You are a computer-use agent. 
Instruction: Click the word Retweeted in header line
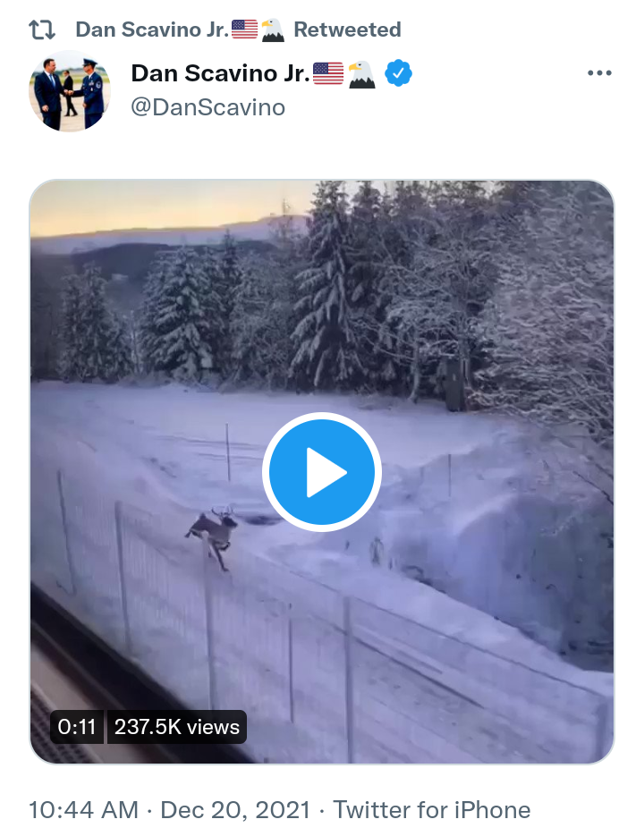coord(347,30)
